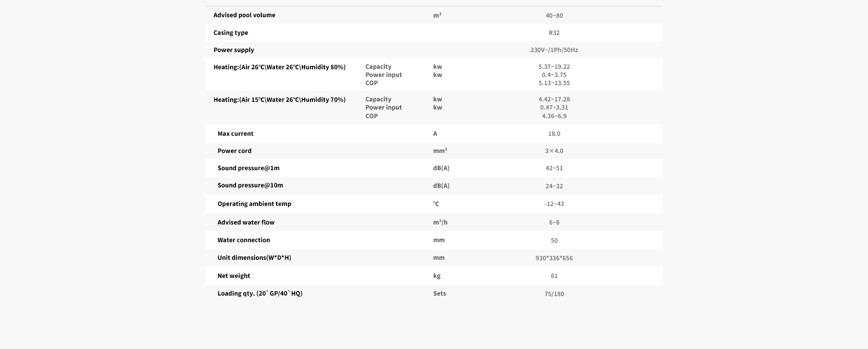Click the Air 26℃ heating condition label
Screen dimensions: 868x349
[x=279, y=67]
